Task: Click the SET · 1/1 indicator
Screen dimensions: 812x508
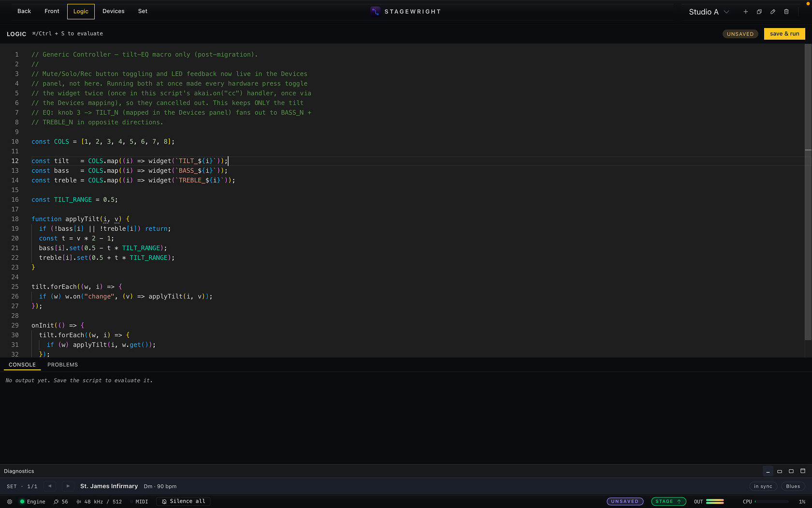Action: click(x=22, y=486)
